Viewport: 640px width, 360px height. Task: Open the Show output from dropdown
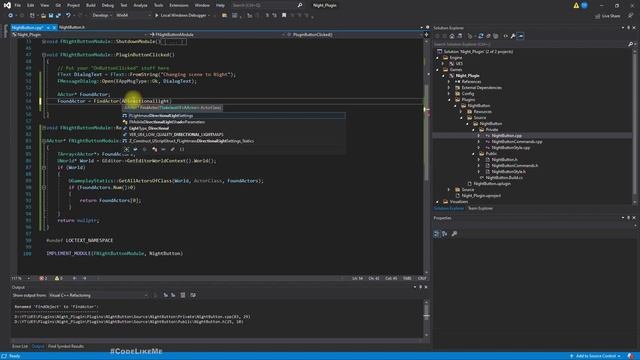pyautogui.click(x=98, y=295)
